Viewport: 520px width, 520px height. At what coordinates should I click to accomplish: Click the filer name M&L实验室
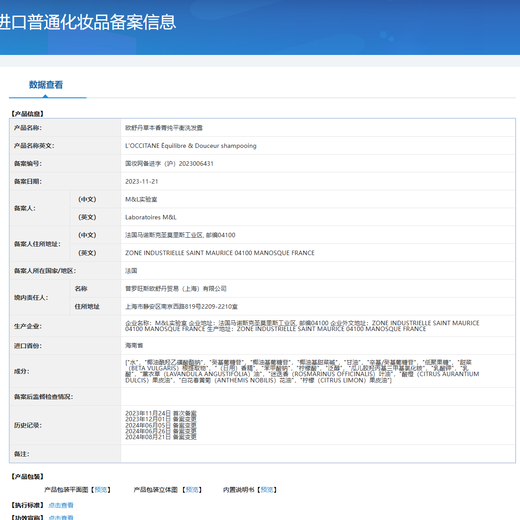coord(141,199)
